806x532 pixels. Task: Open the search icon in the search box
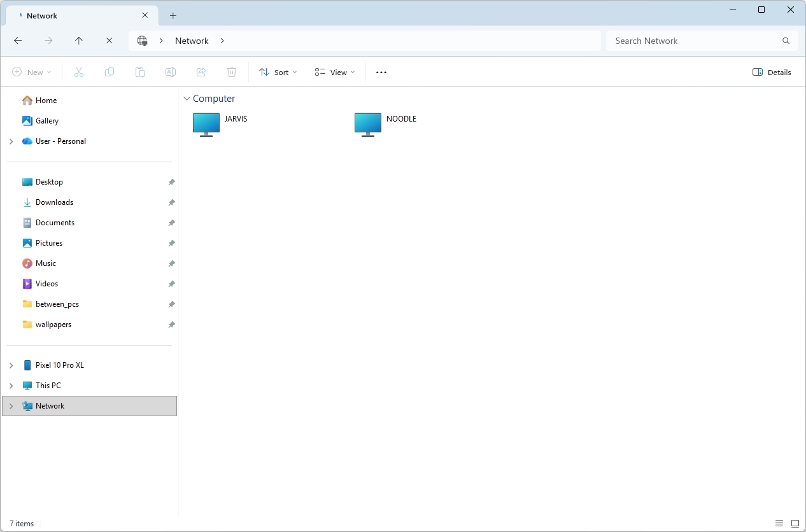coord(786,40)
